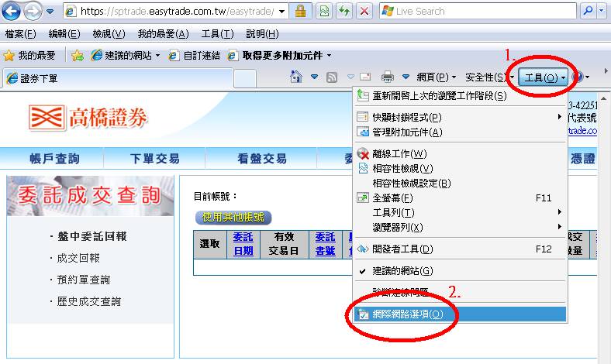611x364 pixels.
Task: Click the 成交回報 link in left sidebar
Action: pyautogui.click(x=78, y=258)
